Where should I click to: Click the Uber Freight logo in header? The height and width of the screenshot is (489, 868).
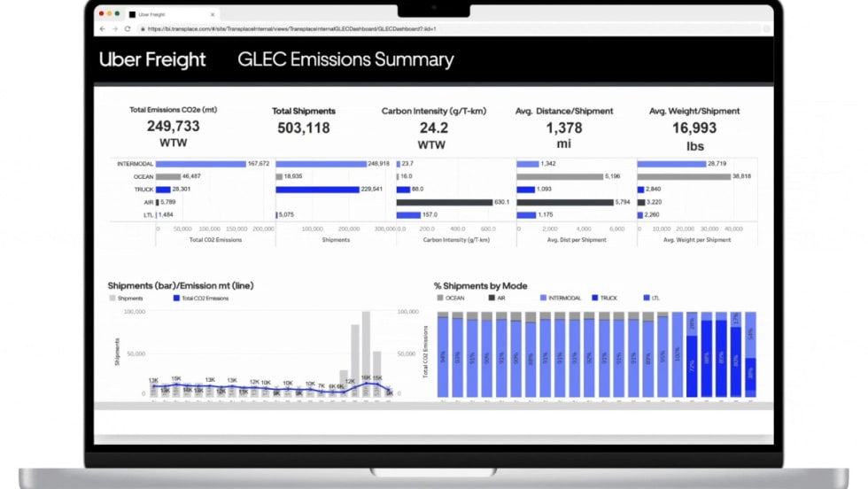tap(152, 60)
